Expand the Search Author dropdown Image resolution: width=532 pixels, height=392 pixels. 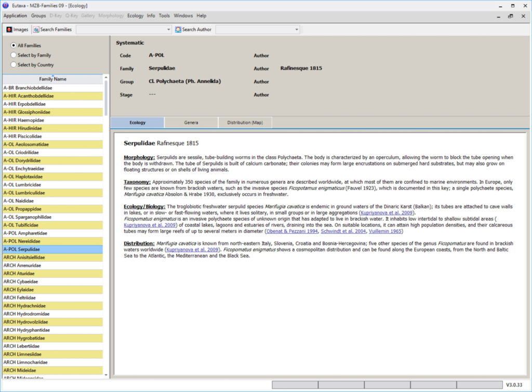coord(297,30)
